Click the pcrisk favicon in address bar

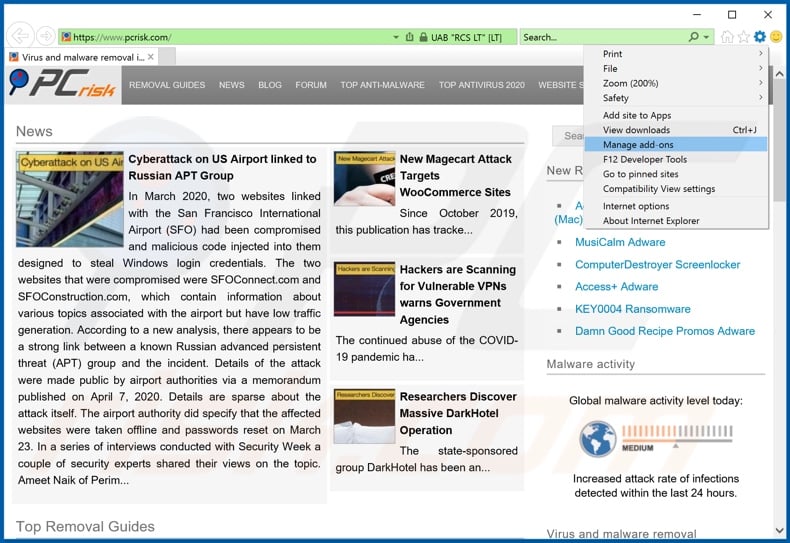[66, 37]
